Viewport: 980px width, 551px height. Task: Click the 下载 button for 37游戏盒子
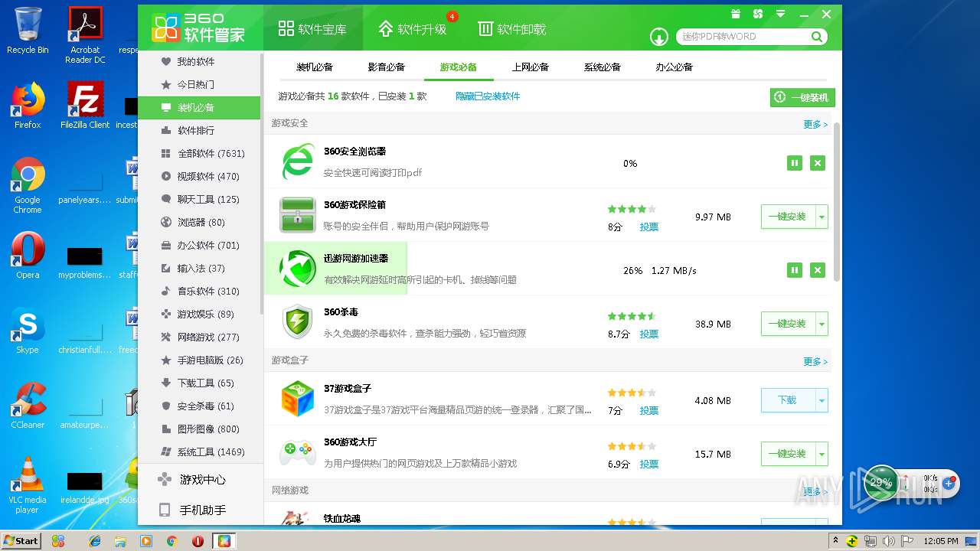(788, 400)
